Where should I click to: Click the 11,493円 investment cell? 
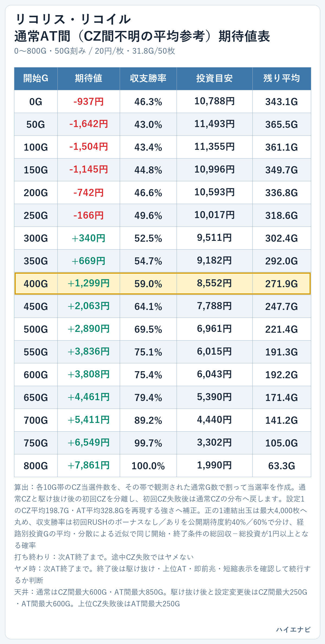point(214,124)
